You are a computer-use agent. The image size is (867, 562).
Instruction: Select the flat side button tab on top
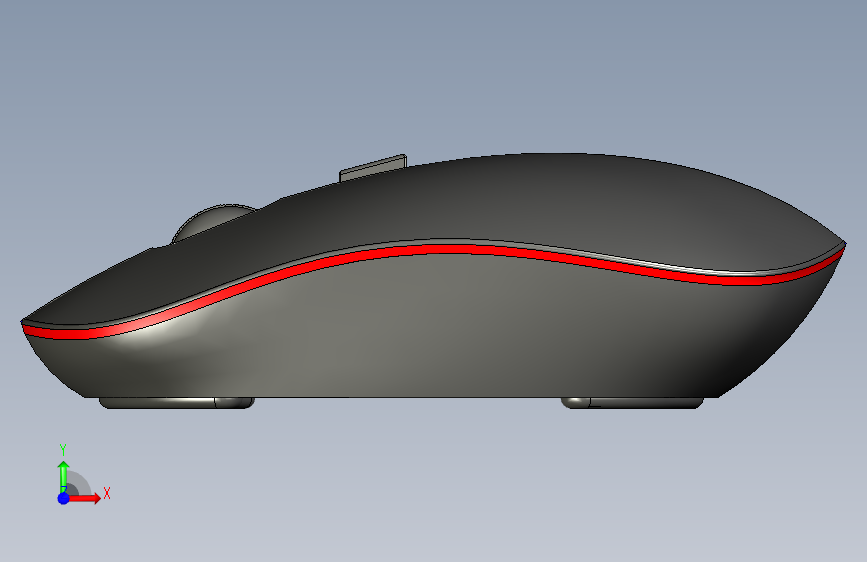[373, 168]
